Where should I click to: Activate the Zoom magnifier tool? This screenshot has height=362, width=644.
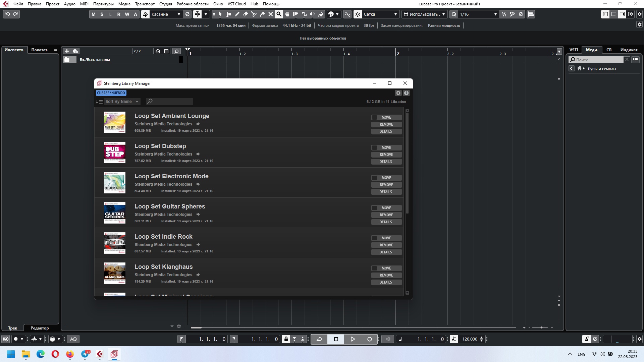click(279, 14)
